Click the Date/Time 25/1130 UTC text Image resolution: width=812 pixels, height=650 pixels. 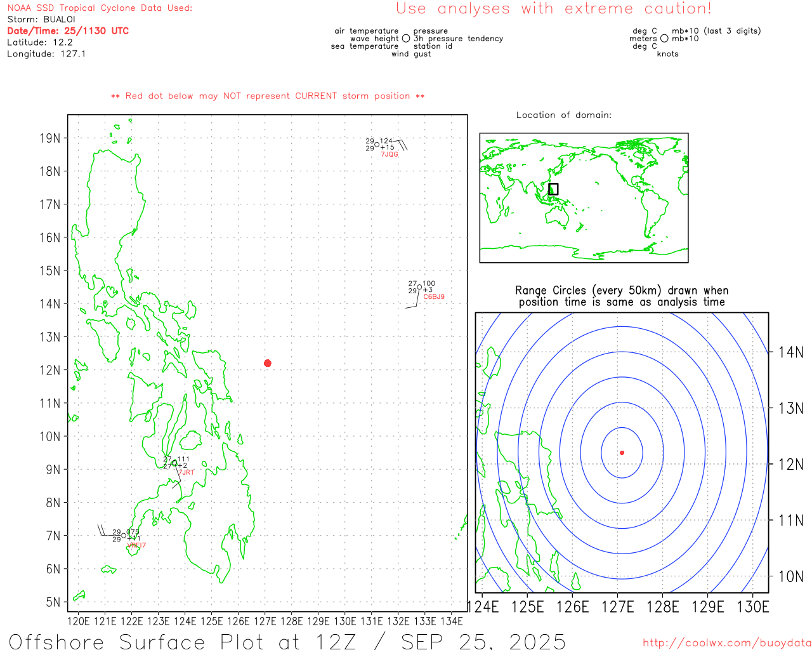68,30
